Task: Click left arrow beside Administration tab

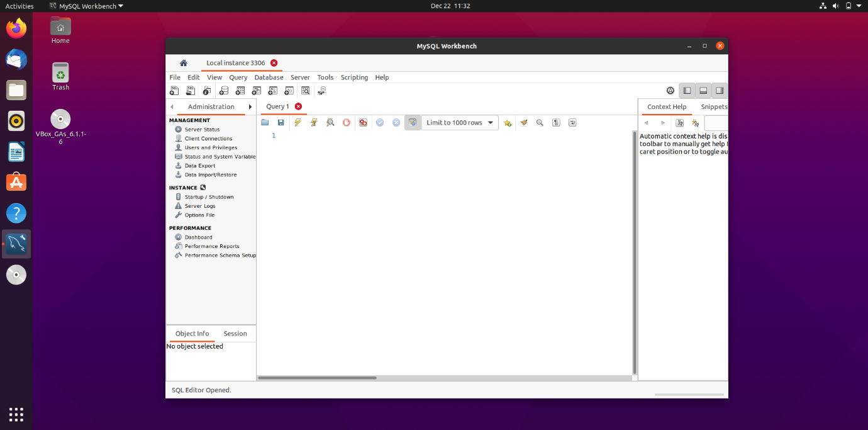Action: (x=172, y=107)
